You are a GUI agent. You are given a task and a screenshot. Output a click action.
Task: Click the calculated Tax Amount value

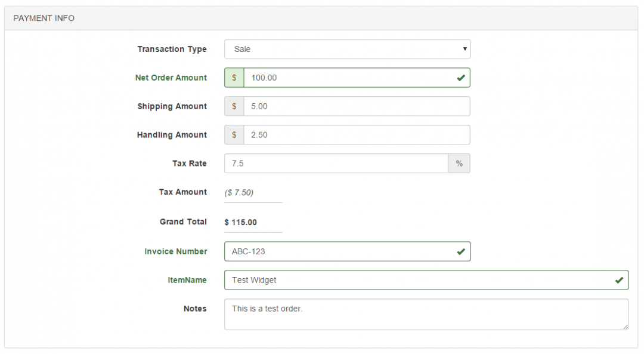pos(240,192)
